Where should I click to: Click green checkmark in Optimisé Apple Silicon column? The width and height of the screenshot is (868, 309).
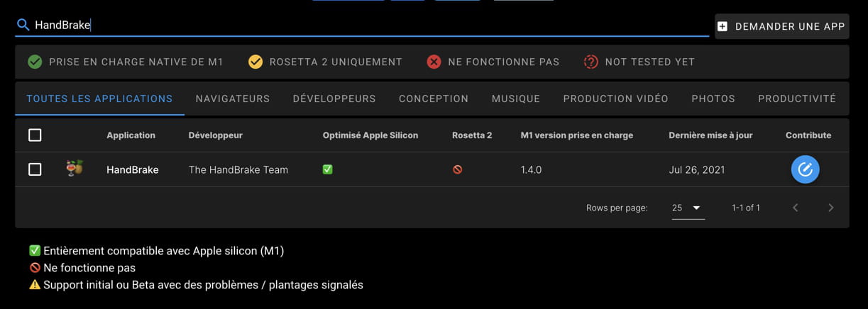point(327,169)
